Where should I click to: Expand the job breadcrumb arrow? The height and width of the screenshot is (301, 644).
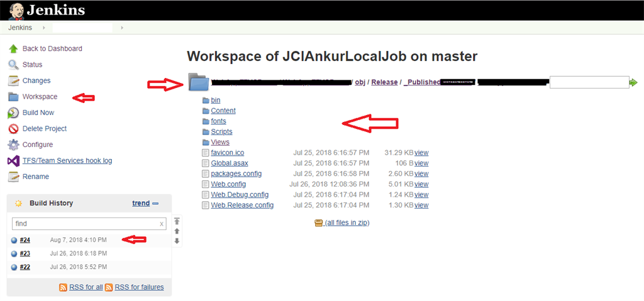122,28
